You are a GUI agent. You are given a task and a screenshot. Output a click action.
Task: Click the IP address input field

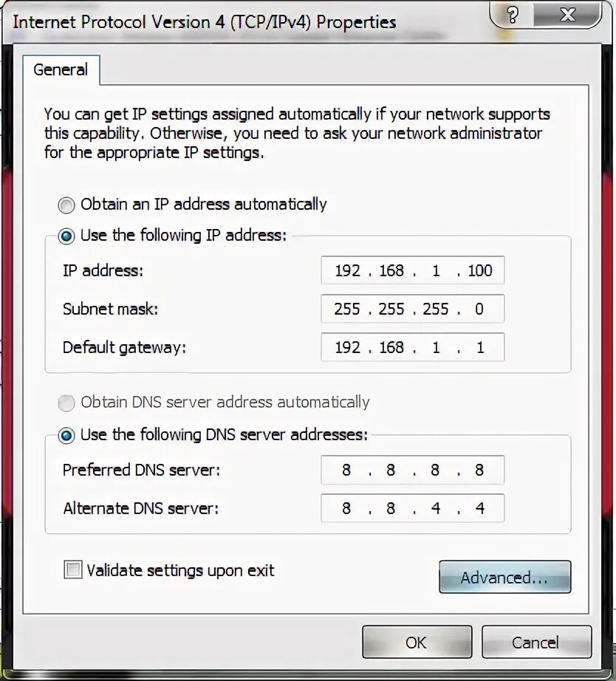coord(413,270)
